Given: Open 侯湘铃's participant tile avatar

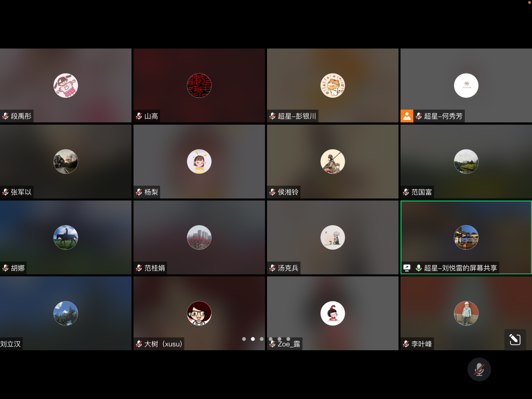Looking at the screenshot, I should pyautogui.click(x=333, y=162).
